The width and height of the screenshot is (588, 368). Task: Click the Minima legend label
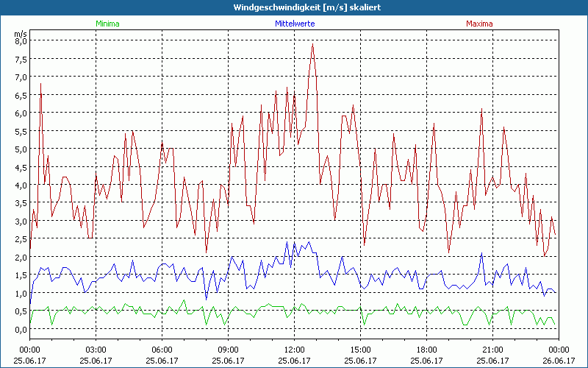pyautogui.click(x=107, y=24)
